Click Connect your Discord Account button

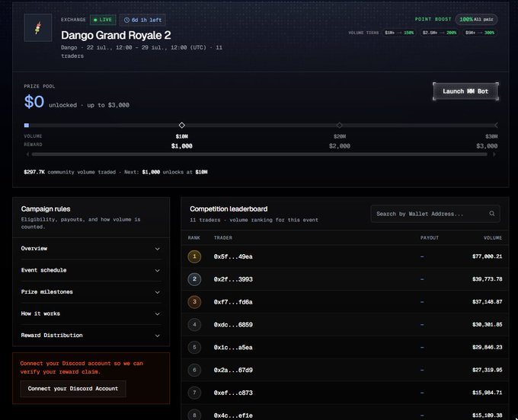pyautogui.click(x=73, y=389)
